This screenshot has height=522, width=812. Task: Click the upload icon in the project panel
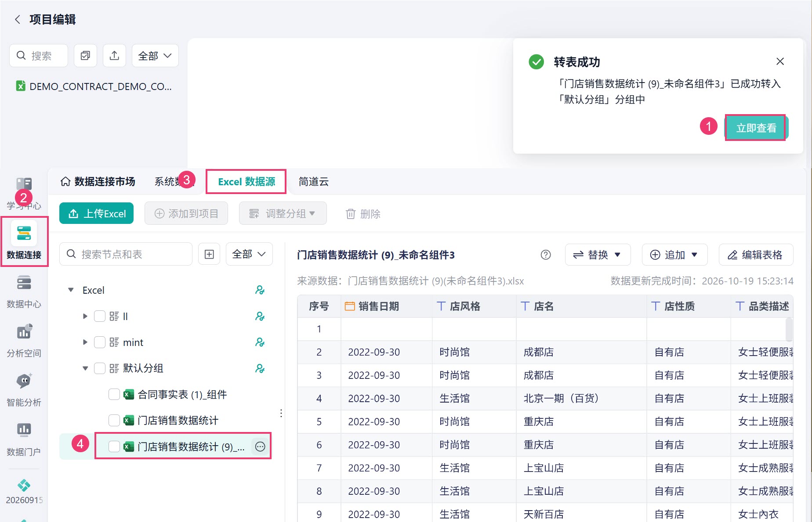(x=114, y=56)
